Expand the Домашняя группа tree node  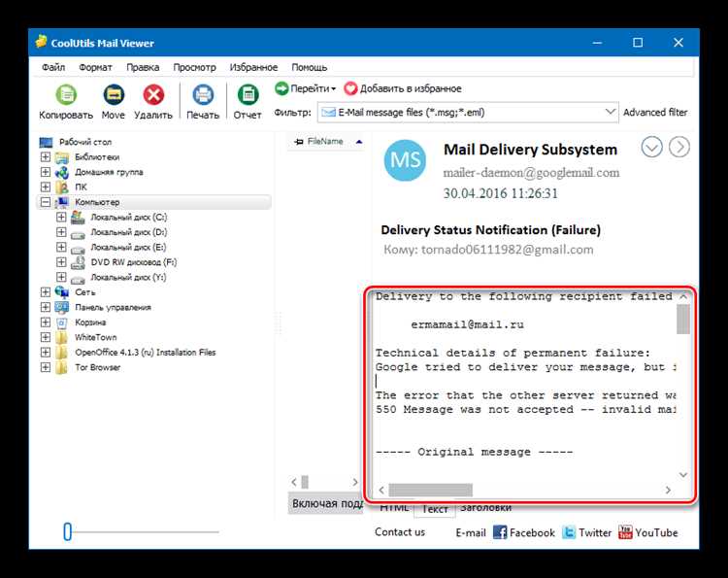click(x=45, y=172)
